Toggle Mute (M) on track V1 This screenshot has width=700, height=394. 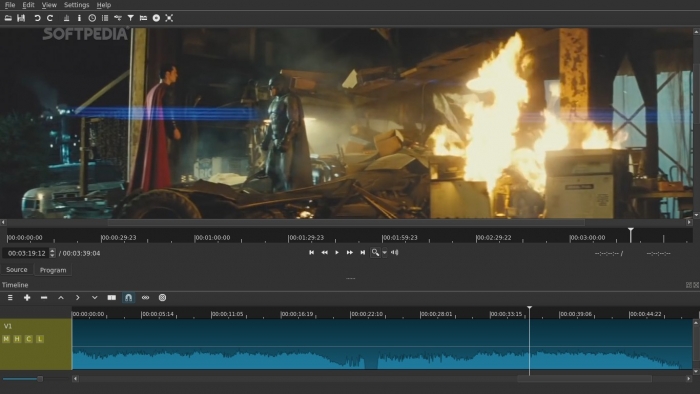point(6,339)
